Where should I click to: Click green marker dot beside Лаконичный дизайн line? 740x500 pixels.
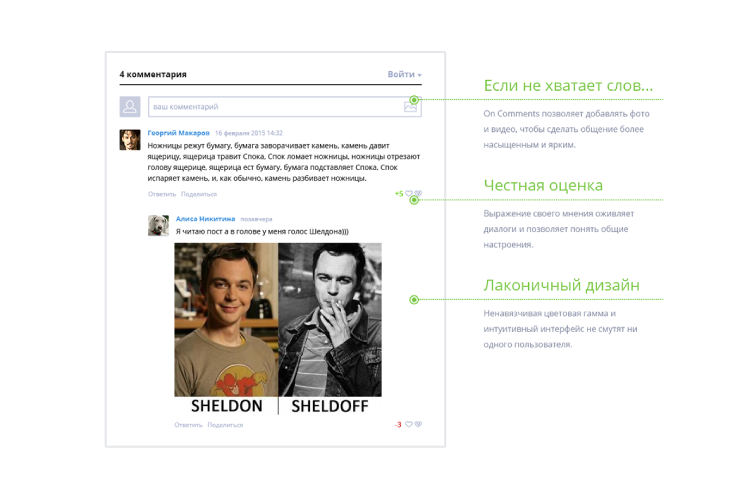click(x=414, y=299)
